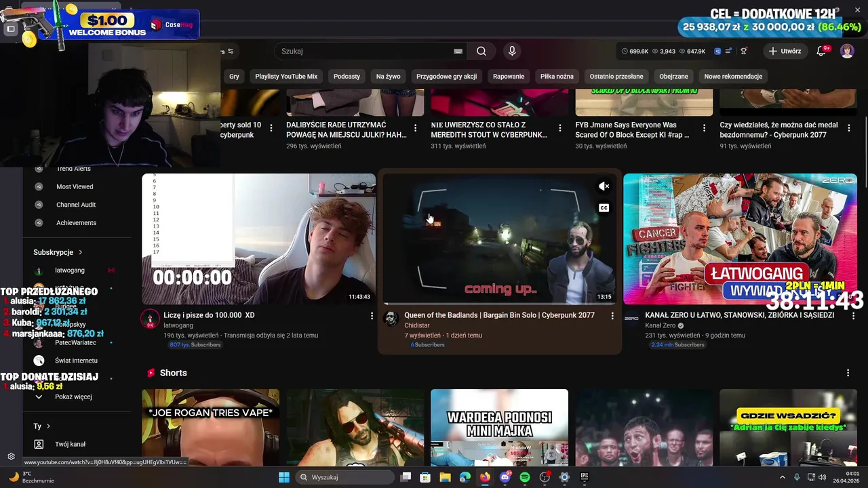Click the search magnifier button
Image resolution: width=868 pixels, height=488 pixels.
[481, 51]
